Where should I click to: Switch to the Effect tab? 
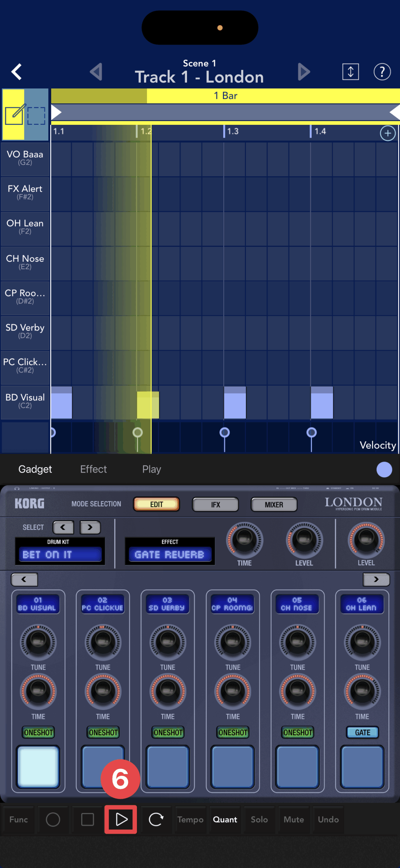click(x=93, y=469)
